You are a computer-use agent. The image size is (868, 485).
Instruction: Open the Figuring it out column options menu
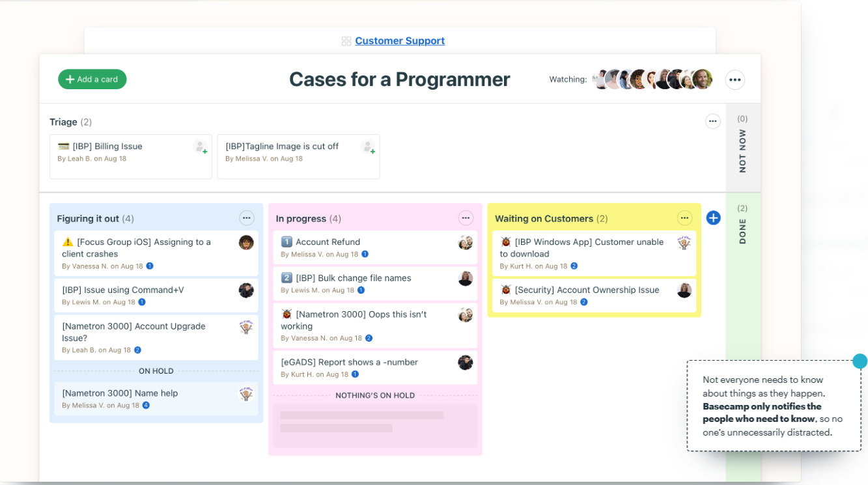[x=247, y=218]
